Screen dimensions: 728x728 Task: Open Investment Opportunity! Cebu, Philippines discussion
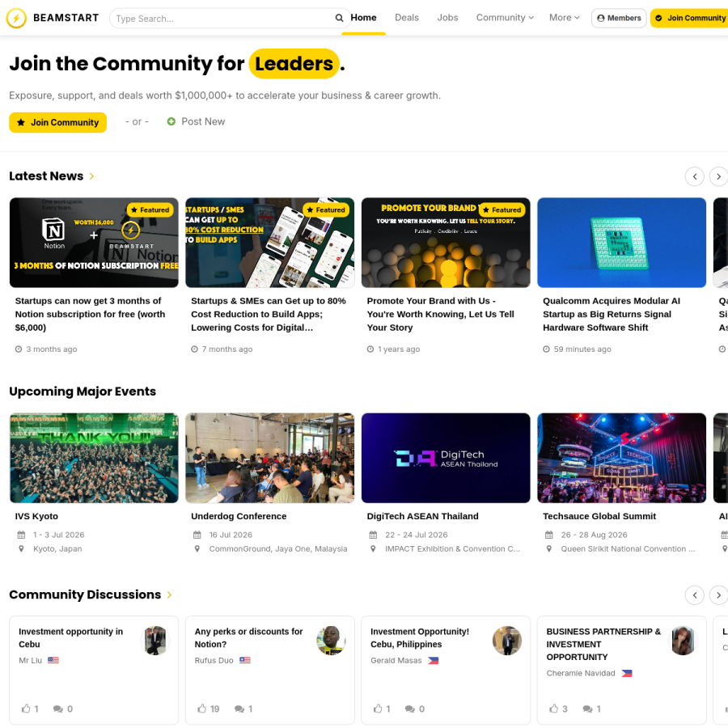420,638
